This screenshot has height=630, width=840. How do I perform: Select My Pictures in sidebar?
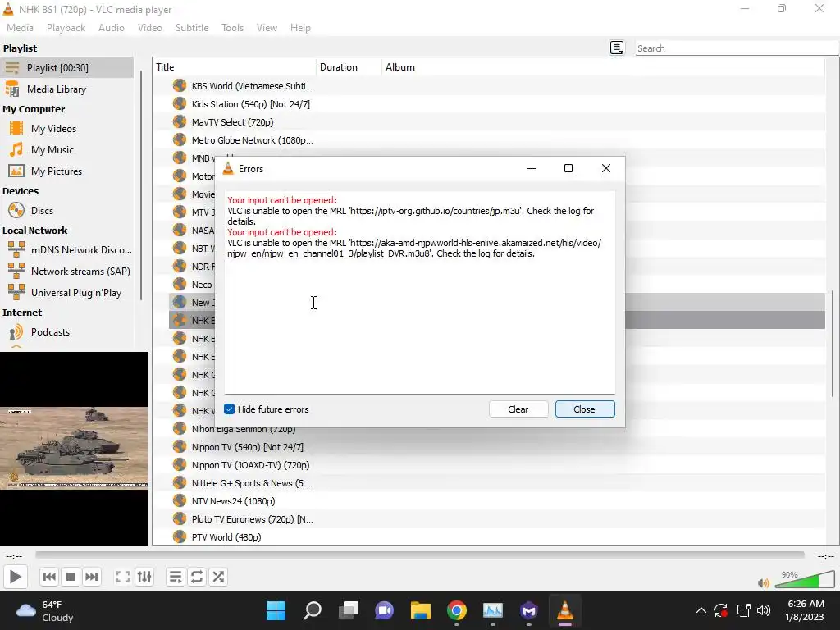[67, 171]
